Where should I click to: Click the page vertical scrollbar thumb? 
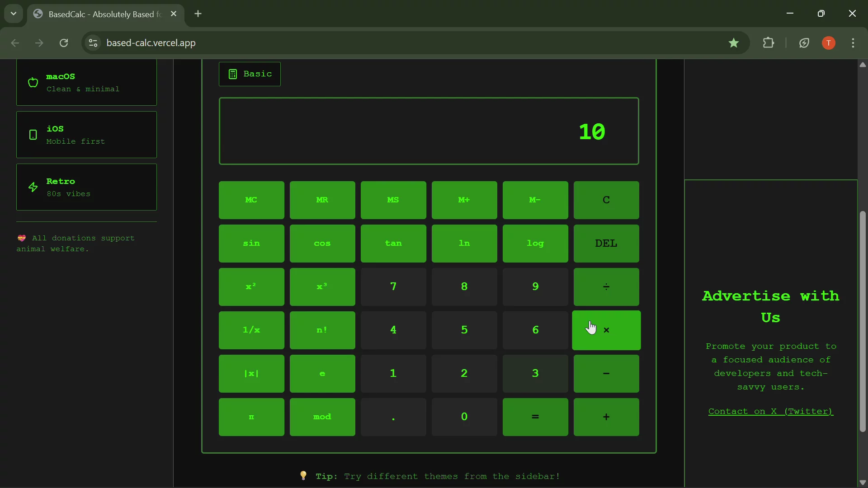point(863,321)
